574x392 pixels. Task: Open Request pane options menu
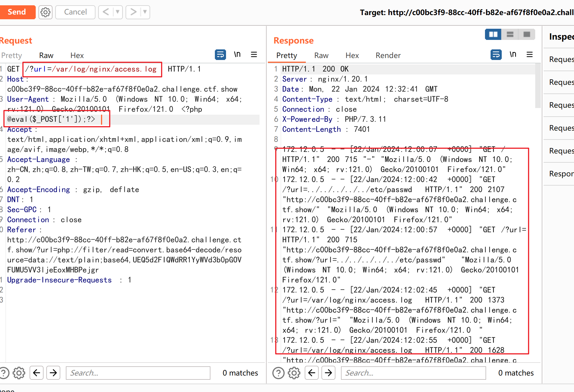(254, 55)
